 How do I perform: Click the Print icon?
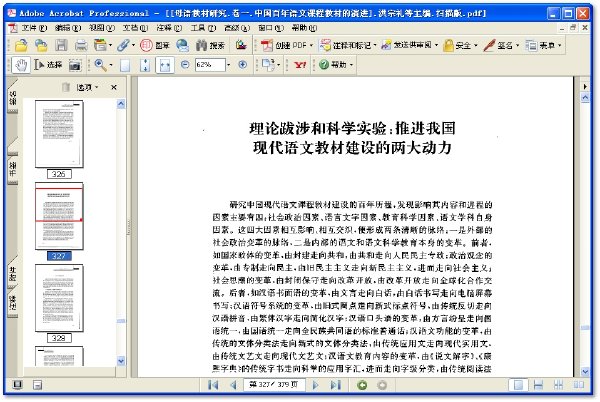click(x=81, y=46)
